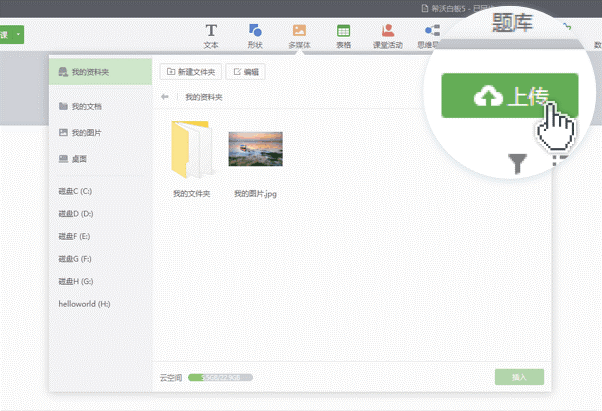Open the helloworld (H:) drive
The image size is (602, 411).
coord(84,302)
